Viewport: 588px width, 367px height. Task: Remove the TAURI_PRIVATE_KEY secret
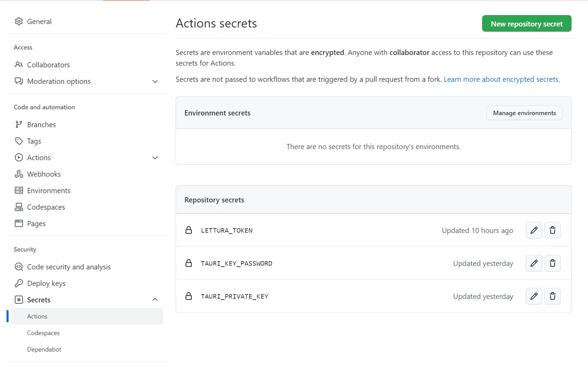pyautogui.click(x=552, y=296)
